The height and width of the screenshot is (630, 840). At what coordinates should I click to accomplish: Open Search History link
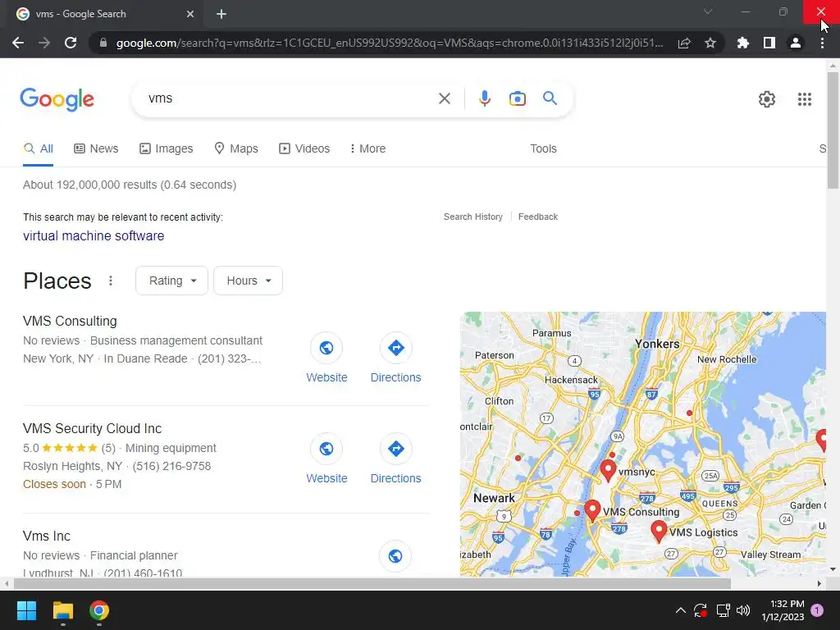tap(473, 217)
